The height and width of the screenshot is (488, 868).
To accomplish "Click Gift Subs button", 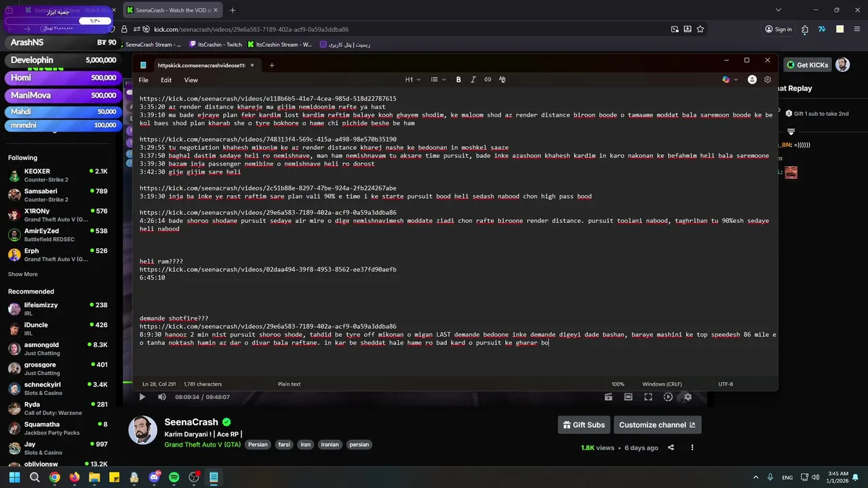I will coord(584,425).
